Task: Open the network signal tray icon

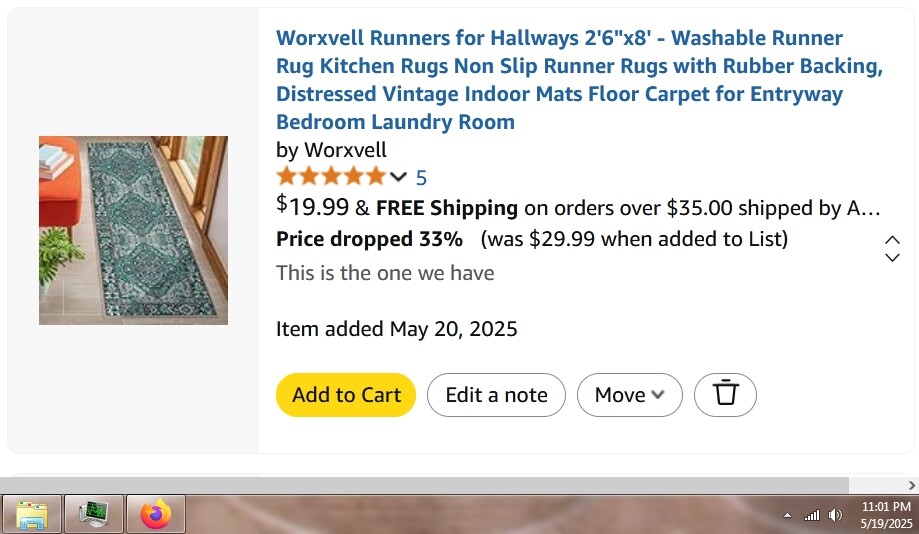Action: coord(812,515)
